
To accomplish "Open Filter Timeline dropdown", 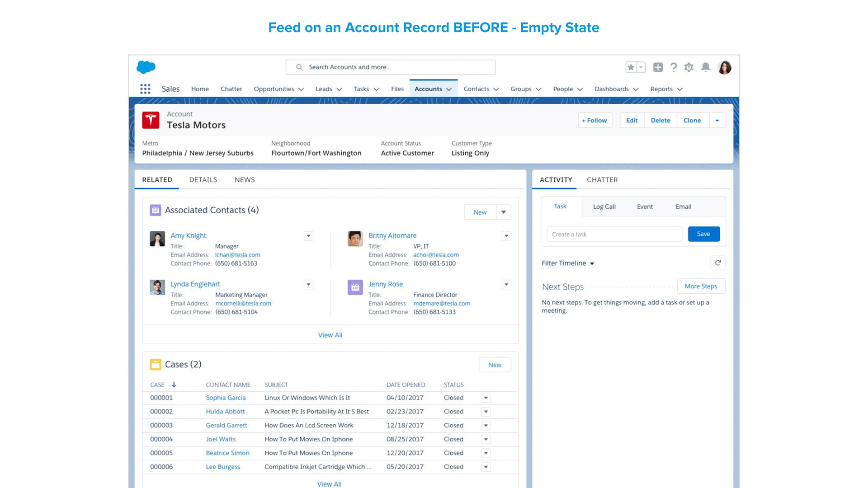I will pyautogui.click(x=568, y=263).
